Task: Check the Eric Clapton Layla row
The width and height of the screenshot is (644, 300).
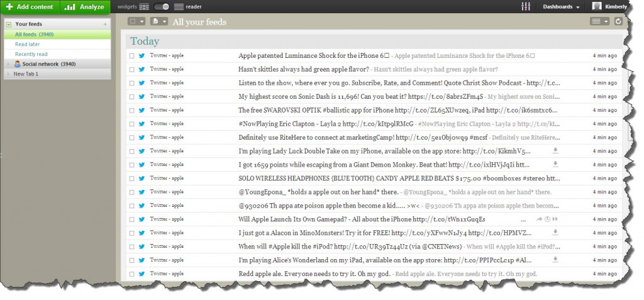Action: (132, 124)
